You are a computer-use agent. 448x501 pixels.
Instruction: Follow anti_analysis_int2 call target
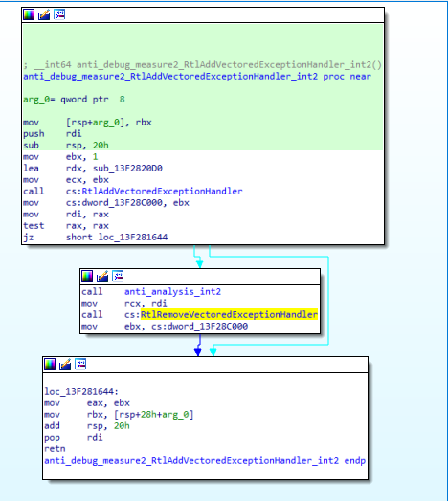tap(172, 292)
